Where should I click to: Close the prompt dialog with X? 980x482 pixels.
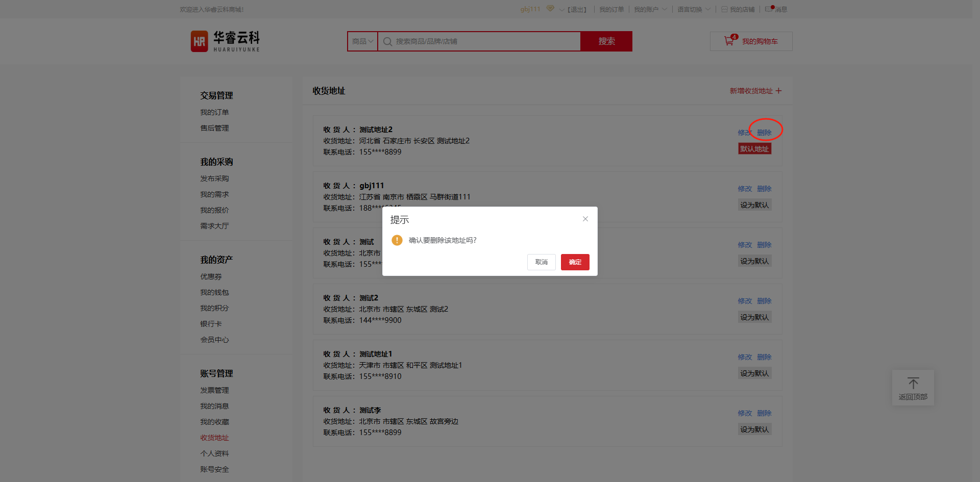[585, 219]
